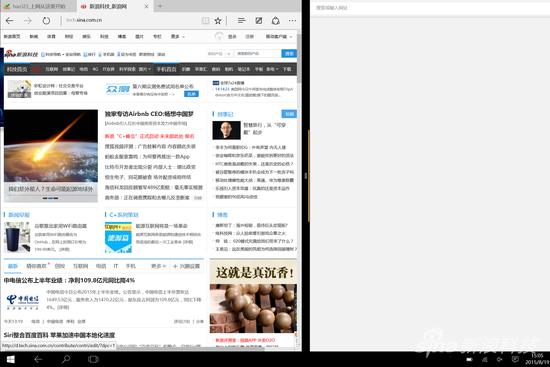Open the Windows Start menu

pyautogui.click(x=11, y=359)
